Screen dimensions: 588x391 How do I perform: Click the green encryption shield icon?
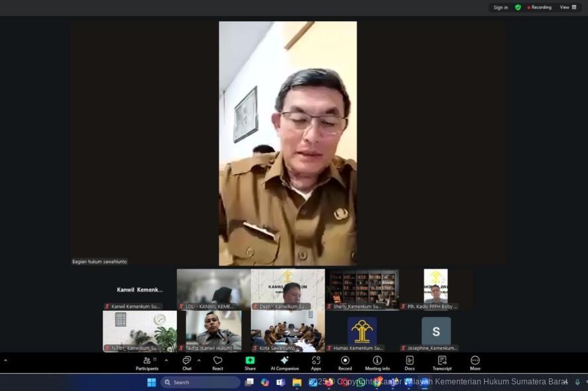click(x=518, y=7)
